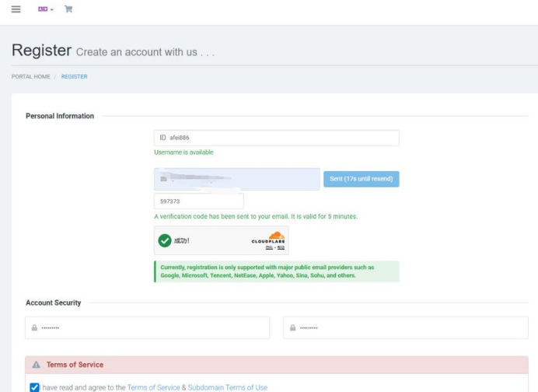538x392 pixels.
Task: Open the shopping cart
Action: tap(68, 9)
